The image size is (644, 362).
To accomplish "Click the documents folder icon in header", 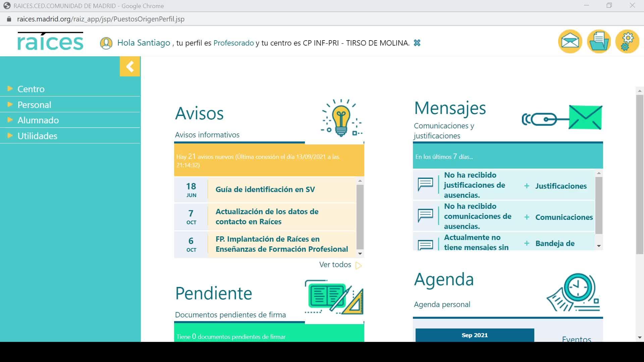I will 599,42.
